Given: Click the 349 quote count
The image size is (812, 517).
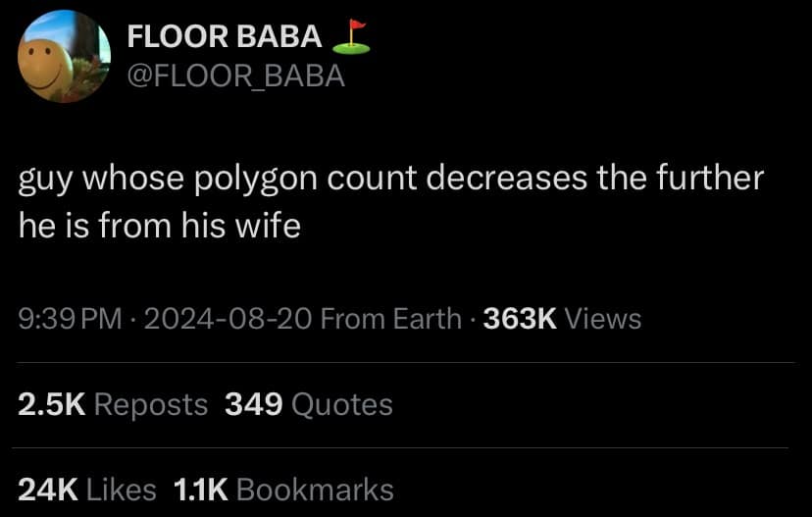Looking at the screenshot, I should [x=254, y=404].
